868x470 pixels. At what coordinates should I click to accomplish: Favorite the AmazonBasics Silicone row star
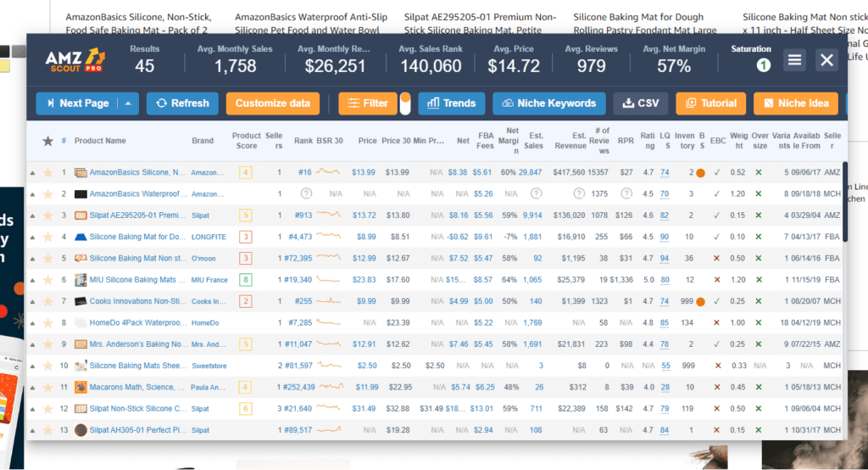(x=48, y=172)
